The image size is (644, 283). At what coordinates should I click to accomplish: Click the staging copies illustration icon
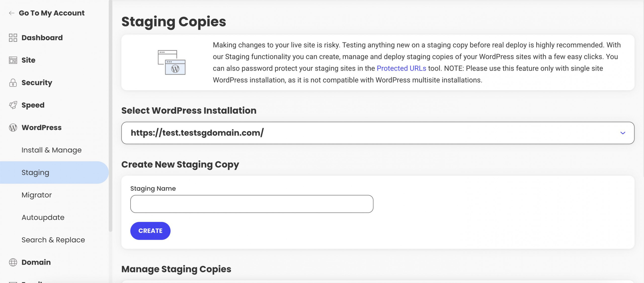(x=172, y=62)
